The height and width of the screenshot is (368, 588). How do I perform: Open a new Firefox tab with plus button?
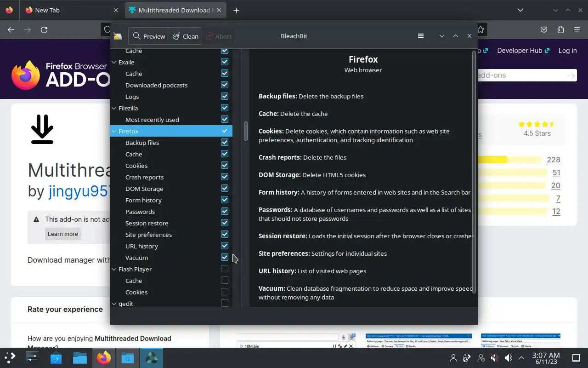[236, 10]
